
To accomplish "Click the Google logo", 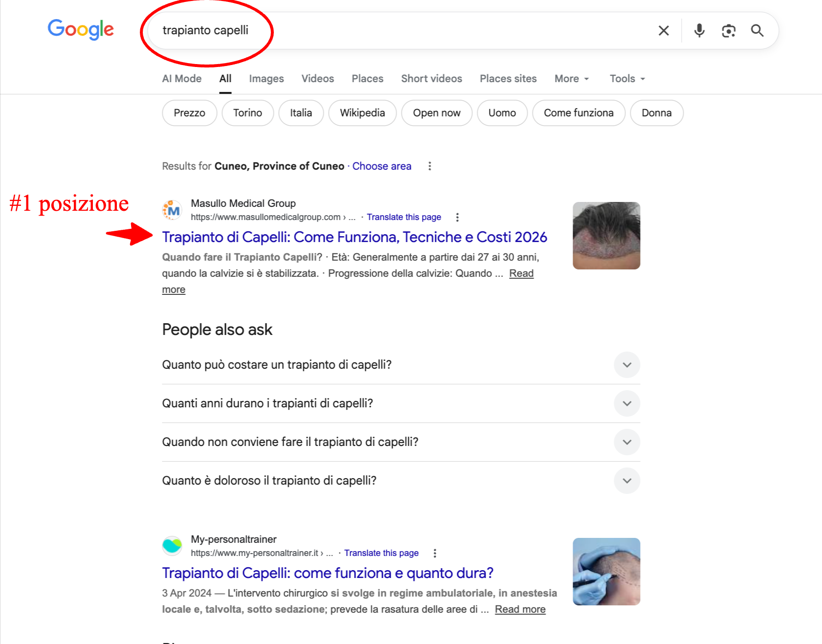I will click(81, 30).
